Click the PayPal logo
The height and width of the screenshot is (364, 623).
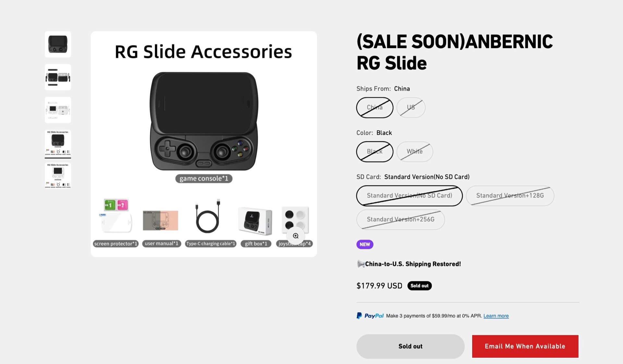coord(370,316)
